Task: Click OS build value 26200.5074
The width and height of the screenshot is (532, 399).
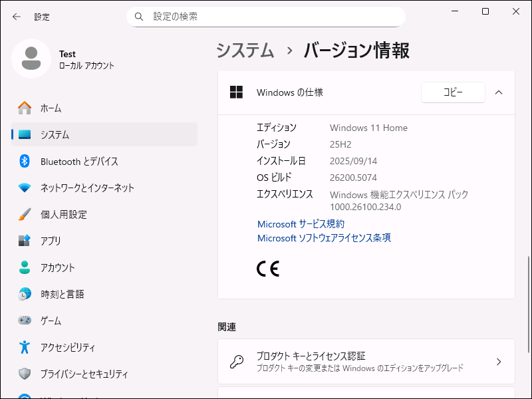Action: point(353,178)
